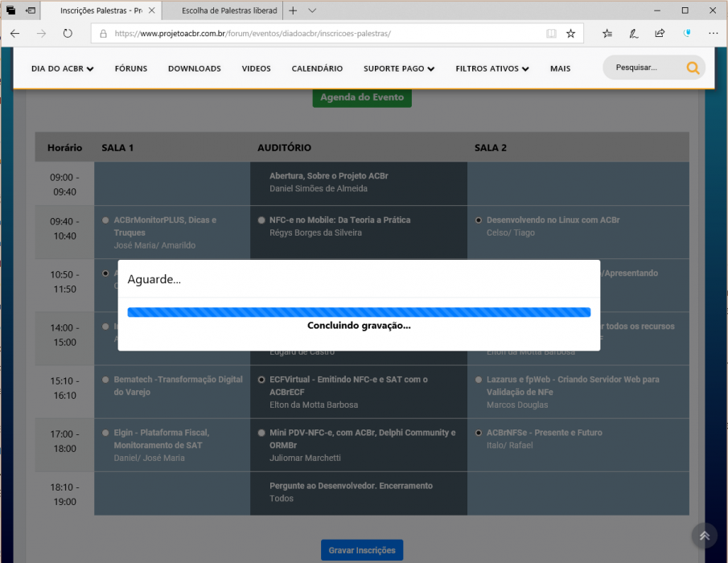Click Concluindo gravação status text
Screen dimensions: 728x563
(359, 326)
